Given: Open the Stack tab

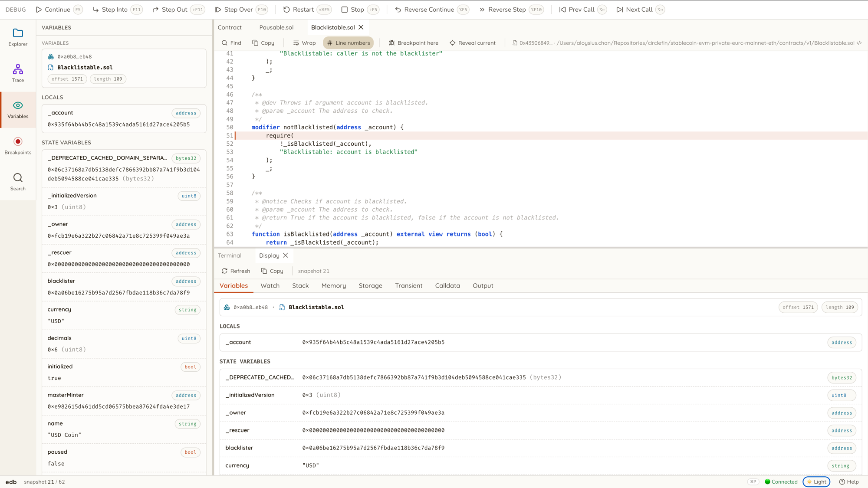Looking at the screenshot, I should click(x=300, y=286).
